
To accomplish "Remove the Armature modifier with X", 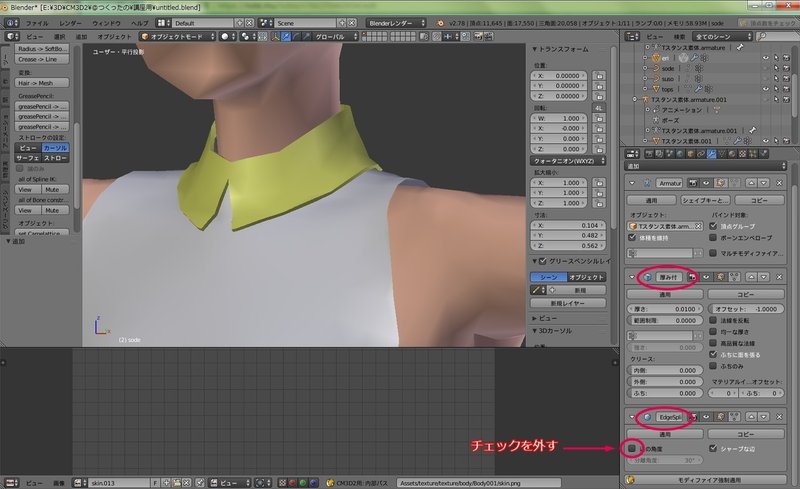I will 779,183.
